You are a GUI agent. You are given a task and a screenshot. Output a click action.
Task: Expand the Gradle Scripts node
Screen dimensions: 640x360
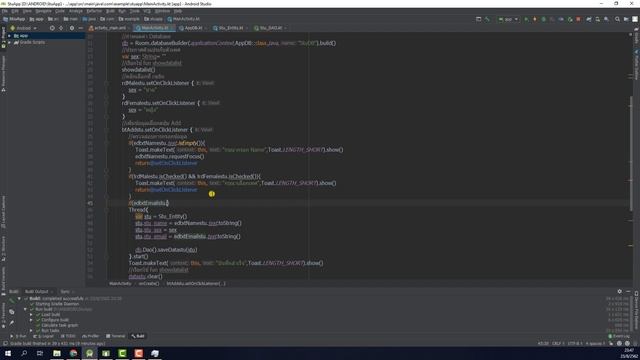pyautogui.click(x=9, y=42)
